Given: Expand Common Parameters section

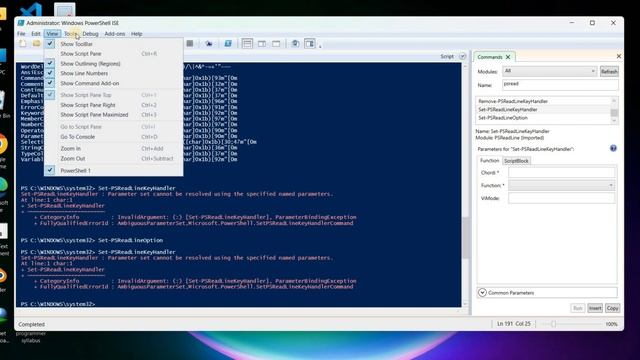Looking at the screenshot, I should pos(482,293).
